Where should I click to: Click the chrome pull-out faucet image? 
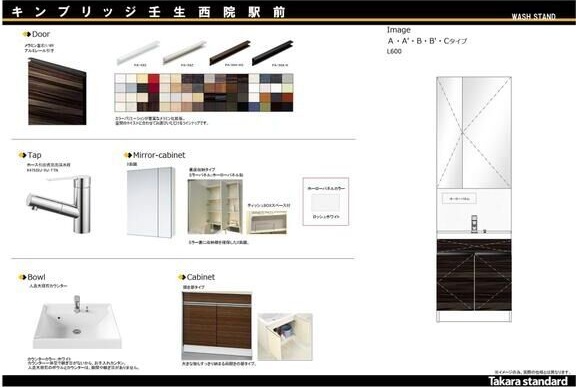pyautogui.click(x=59, y=204)
